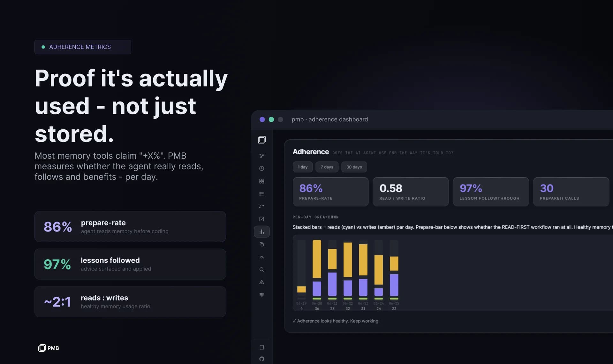The height and width of the screenshot is (364, 613).
Task: Select the 7 days range button
Action: pos(327,167)
